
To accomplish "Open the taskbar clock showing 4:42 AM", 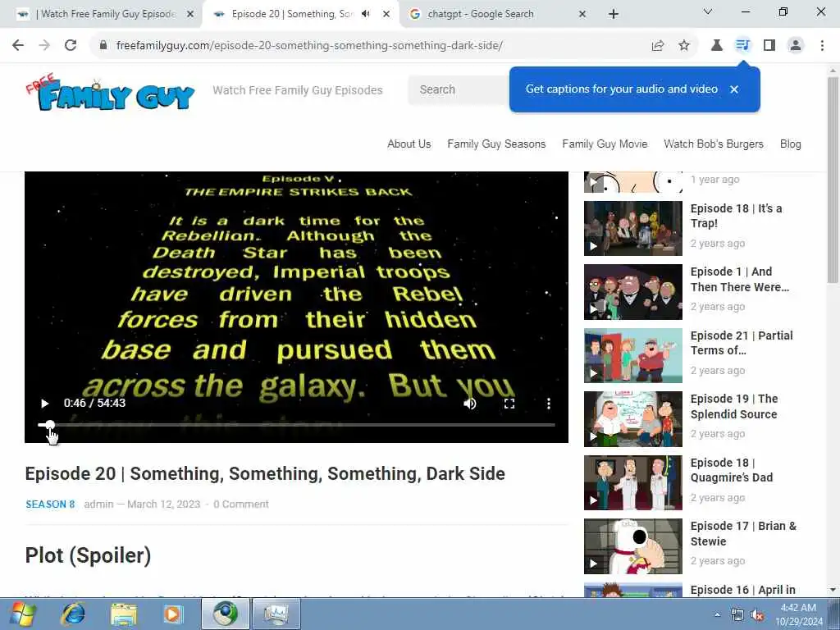I will tap(798, 614).
